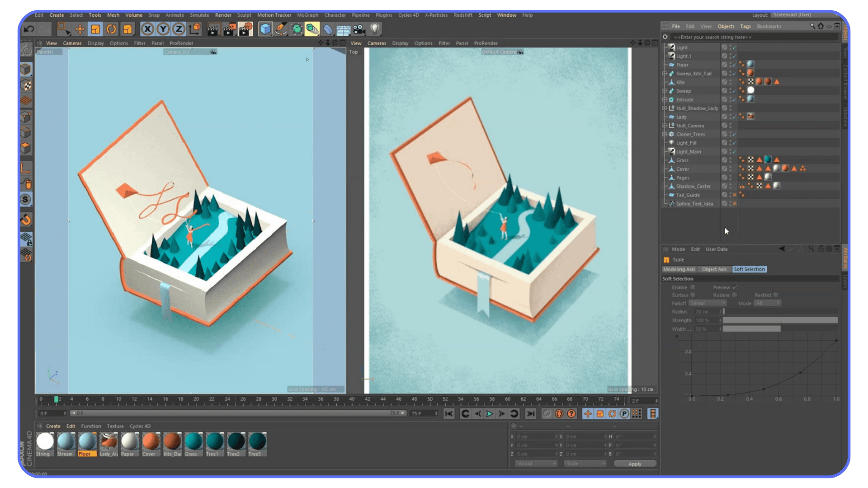Open the MoGraph menu
868x488 pixels.
click(x=307, y=15)
